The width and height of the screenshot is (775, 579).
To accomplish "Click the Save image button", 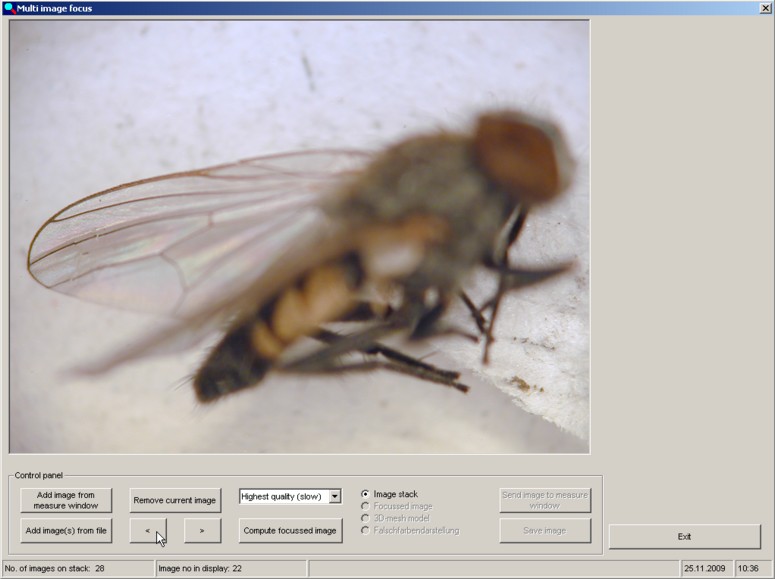I will click(x=545, y=531).
